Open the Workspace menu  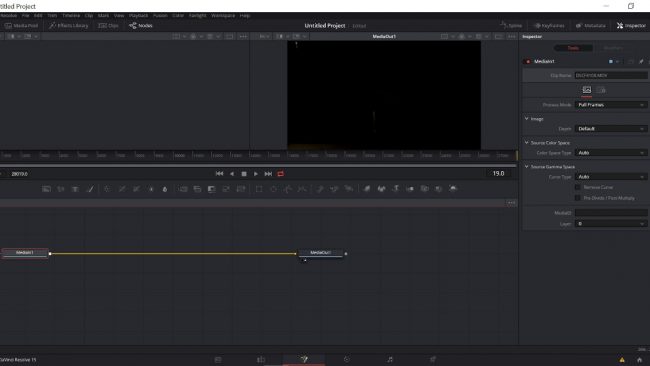(223, 15)
